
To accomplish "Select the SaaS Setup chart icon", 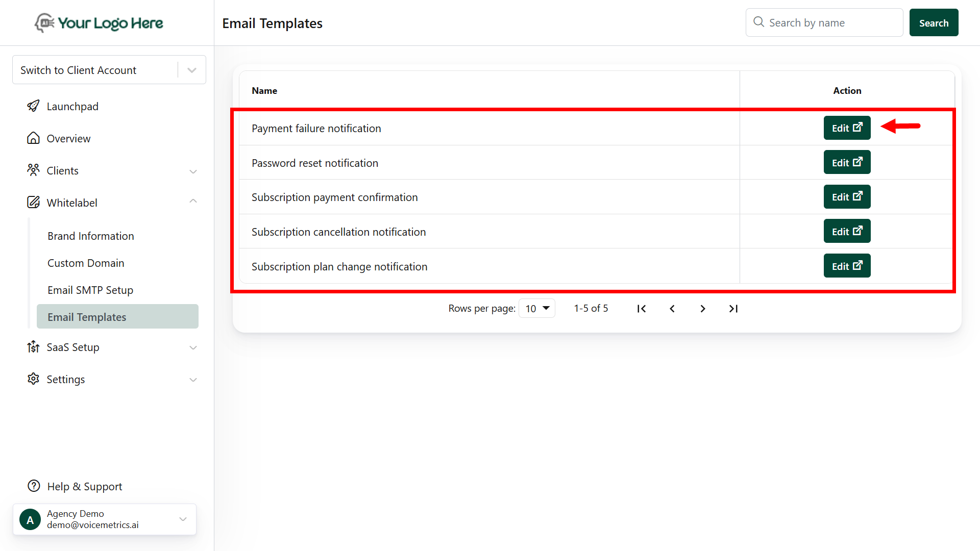I will (33, 347).
